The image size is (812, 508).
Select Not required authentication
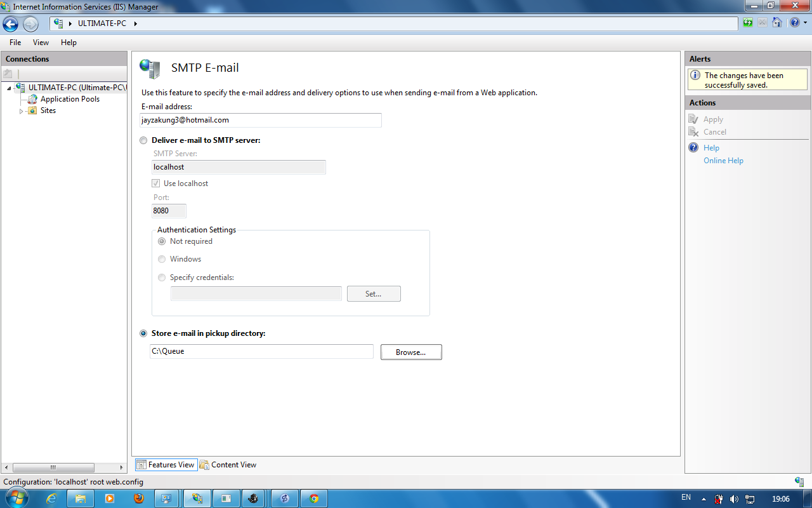tap(162, 241)
